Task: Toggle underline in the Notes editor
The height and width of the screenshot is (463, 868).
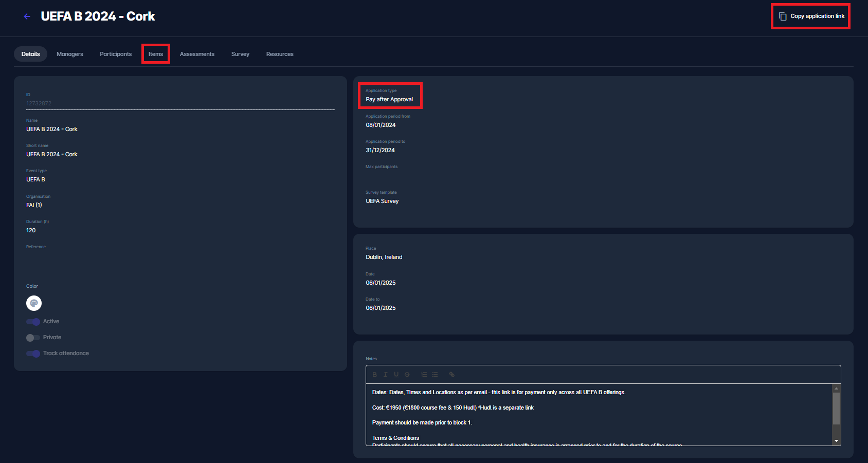Action: coord(396,375)
